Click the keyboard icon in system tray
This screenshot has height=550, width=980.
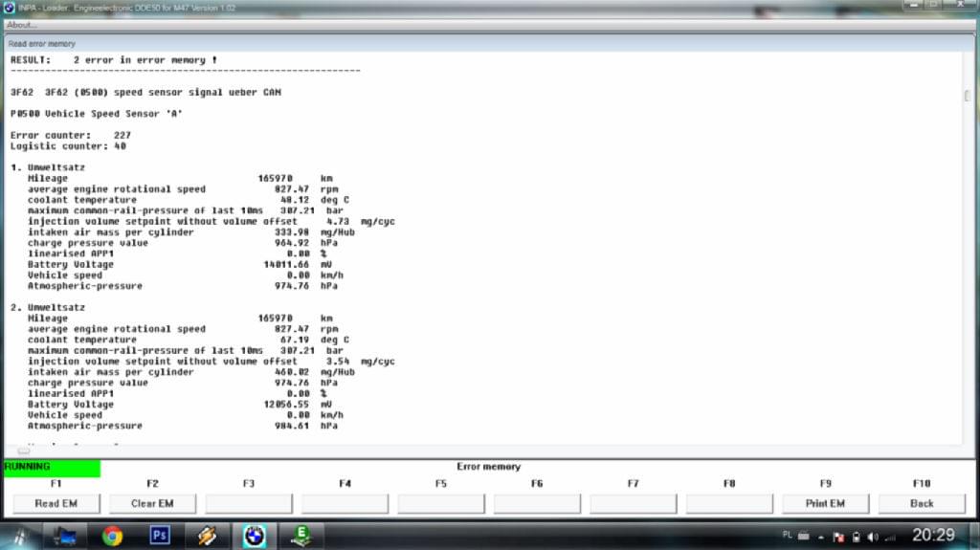(x=804, y=536)
